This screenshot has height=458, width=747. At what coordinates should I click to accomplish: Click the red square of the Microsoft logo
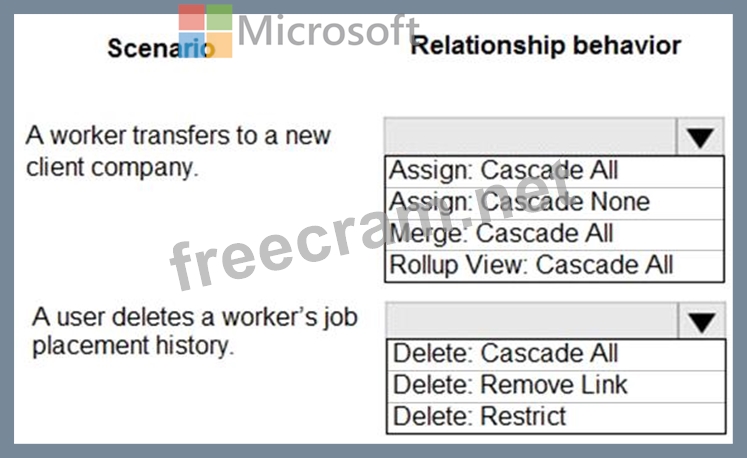tap(192, 18)
